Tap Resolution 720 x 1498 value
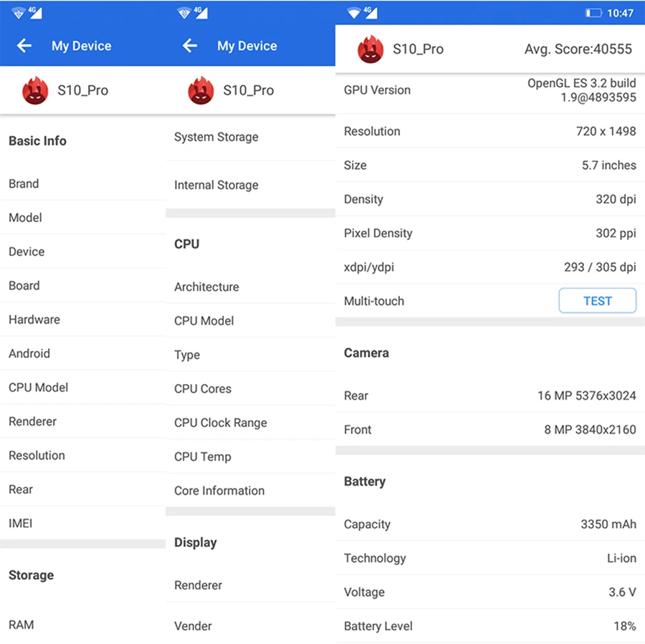Screen dimensions: 645x644 [x=606, y=131]
